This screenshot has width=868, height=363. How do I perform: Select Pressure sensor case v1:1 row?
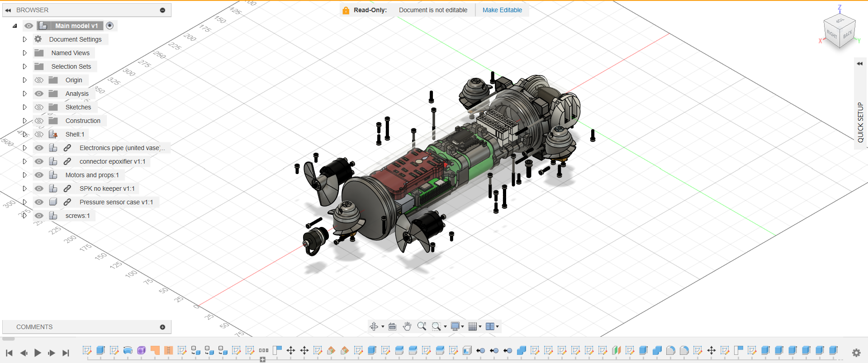(x=95, y=202)
